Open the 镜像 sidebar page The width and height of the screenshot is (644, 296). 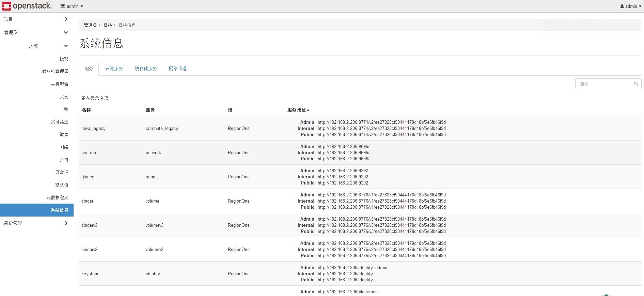(64, 134)
